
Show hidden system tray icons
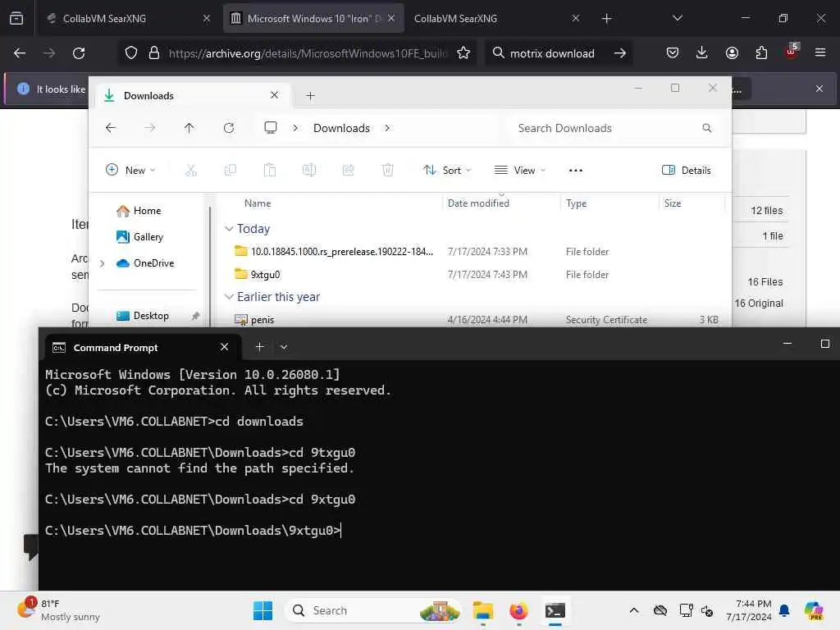[634, 610]
